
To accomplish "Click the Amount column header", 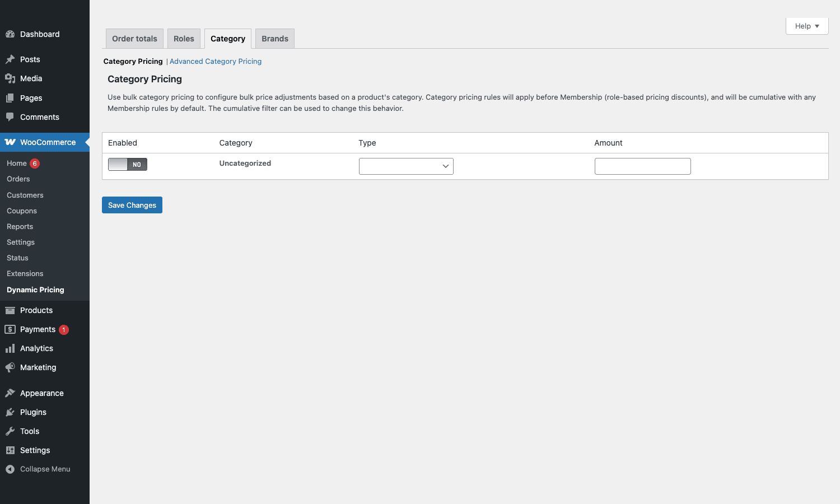I will (609, 143).
